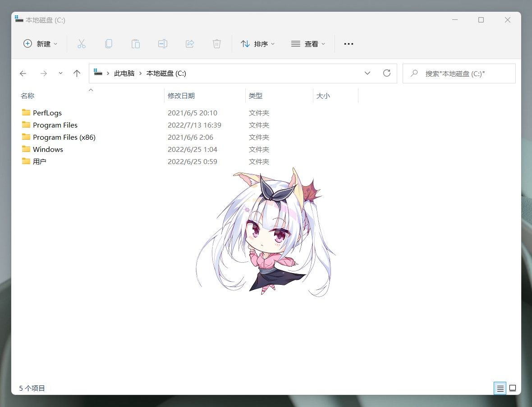Click date 2021/6/6 2:06

(190, 137)
